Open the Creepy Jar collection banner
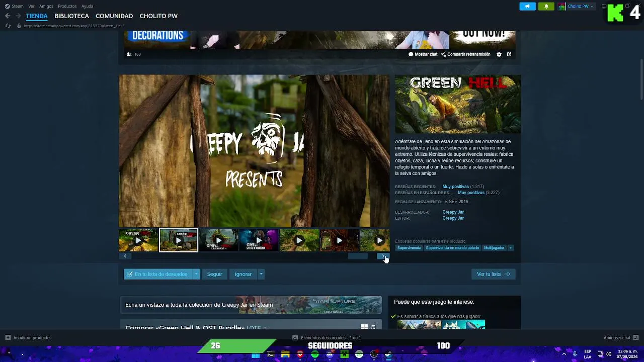 point(251,305)
